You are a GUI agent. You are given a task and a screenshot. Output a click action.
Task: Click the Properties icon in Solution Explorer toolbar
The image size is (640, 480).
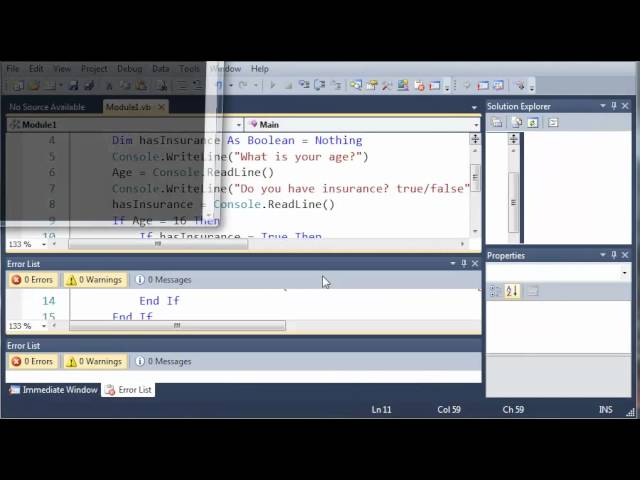[x=497, y=122]
